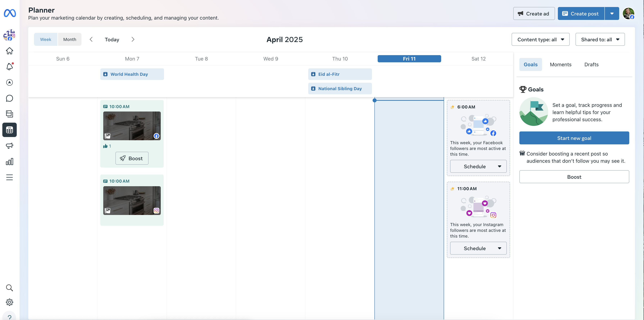The height and width of the screenshot is (320, 644).
Task: Select the Sun 6 day header
Action: click(x=63, y=59)
